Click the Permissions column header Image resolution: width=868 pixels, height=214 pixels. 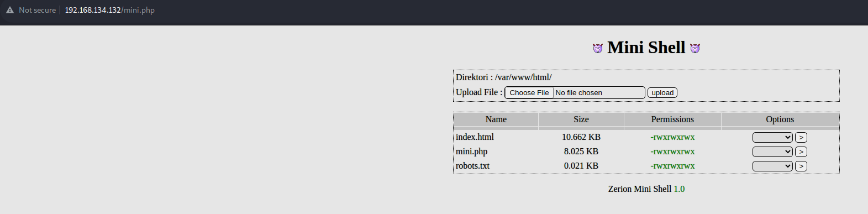click(672, 119)
